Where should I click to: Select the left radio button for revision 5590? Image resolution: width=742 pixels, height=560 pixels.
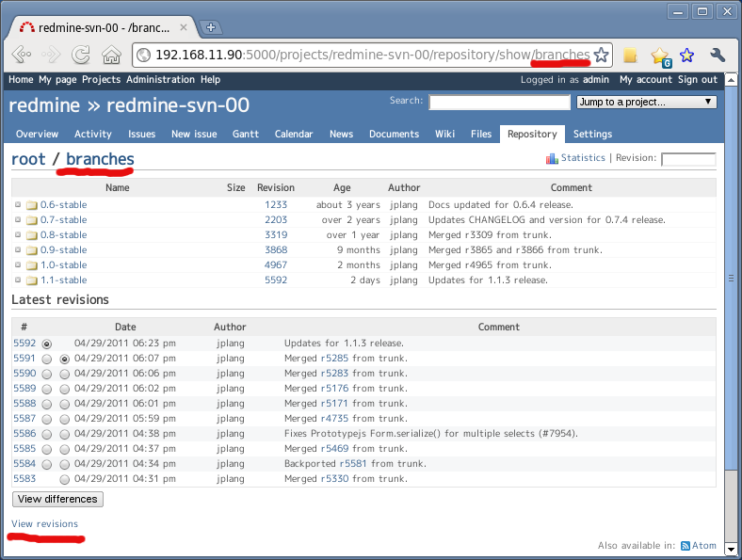coord(46,375)
